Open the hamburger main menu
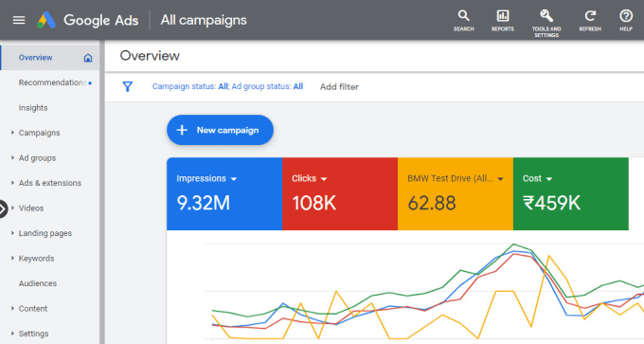Image resolution: width=644 pixels, height=344 pixels. pyautogui.click(x=19, y=20)
